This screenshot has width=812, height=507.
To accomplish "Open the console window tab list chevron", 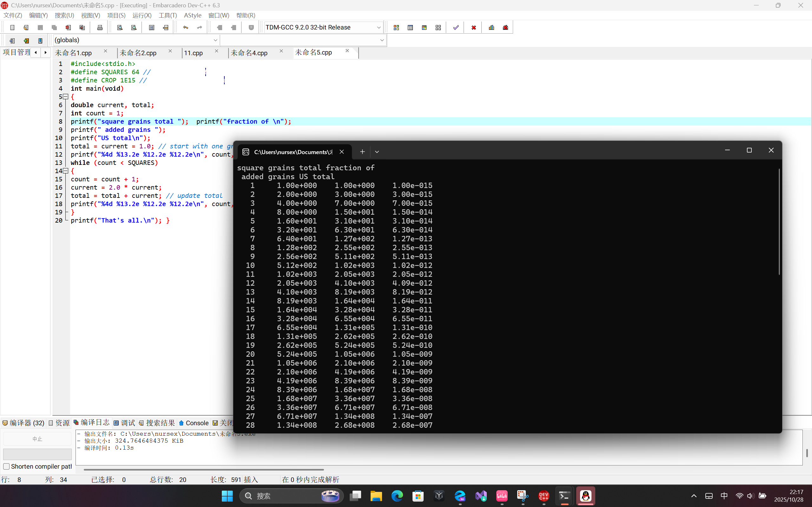I will point(377,152).
